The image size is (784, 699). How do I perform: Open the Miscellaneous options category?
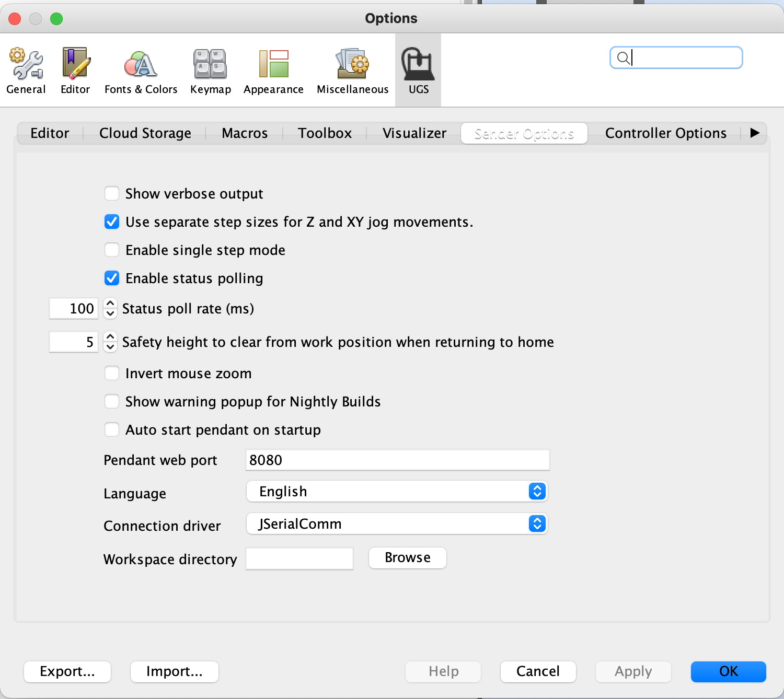(x=352, y=71)
